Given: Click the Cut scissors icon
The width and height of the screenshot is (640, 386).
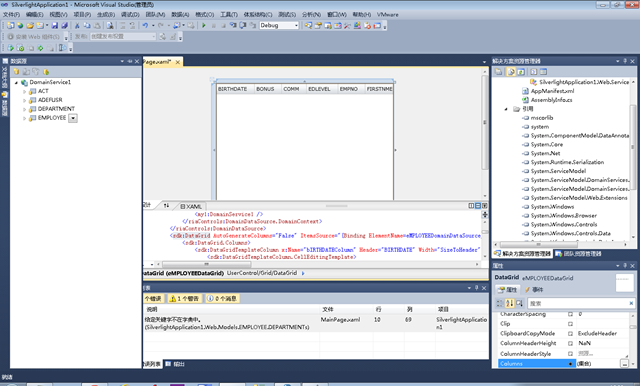Looking at the screenshot, I should click(x=77, y=25).
